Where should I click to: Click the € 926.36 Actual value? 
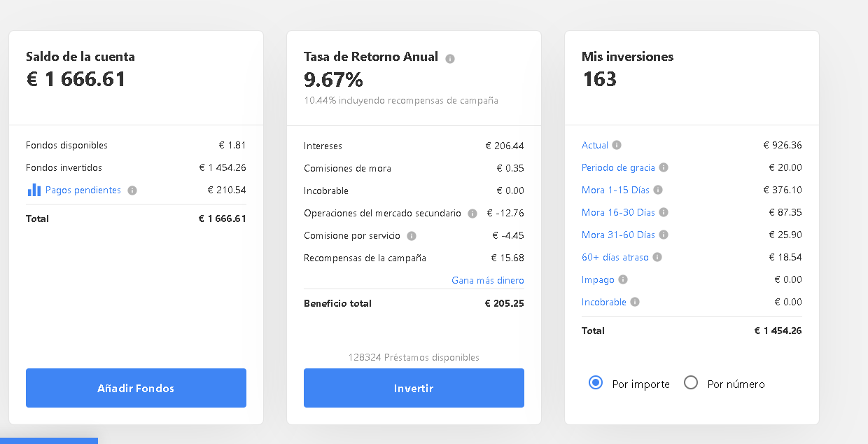click(x=783, y=145)
